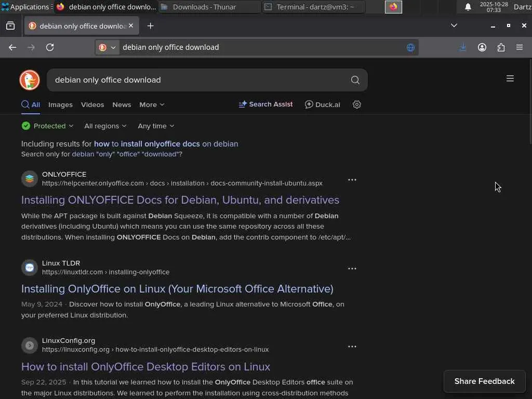
Task: Search only for exact 'debian only office download'
Action: tap(125, 154)
